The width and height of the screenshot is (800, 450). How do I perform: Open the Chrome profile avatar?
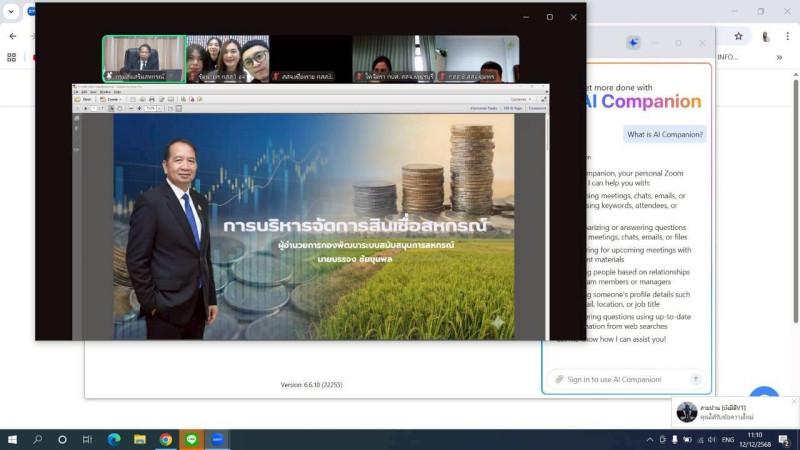coord(766,36)
